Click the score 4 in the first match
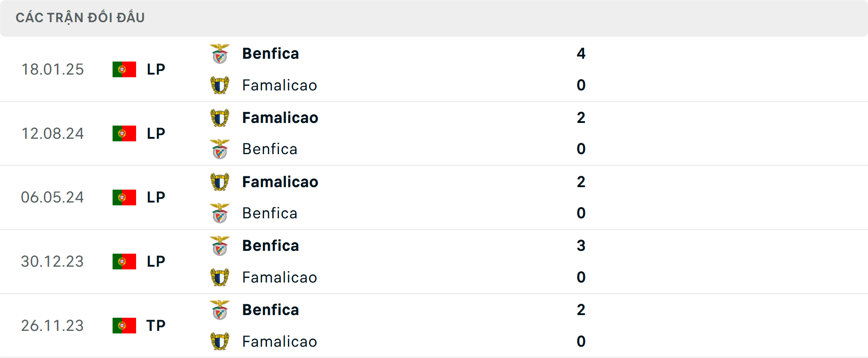Viewport: 868px width, 358px height. [x=581, y=53]
